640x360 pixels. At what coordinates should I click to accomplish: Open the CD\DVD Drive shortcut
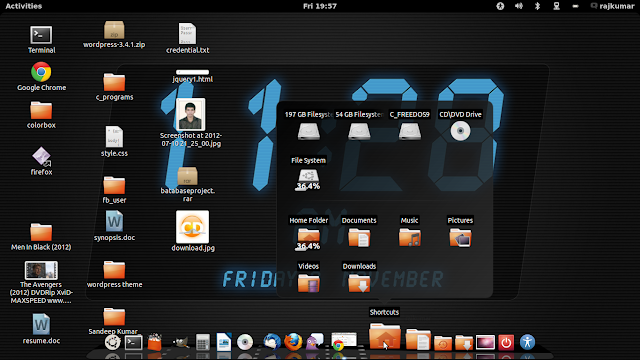point(460,131)
